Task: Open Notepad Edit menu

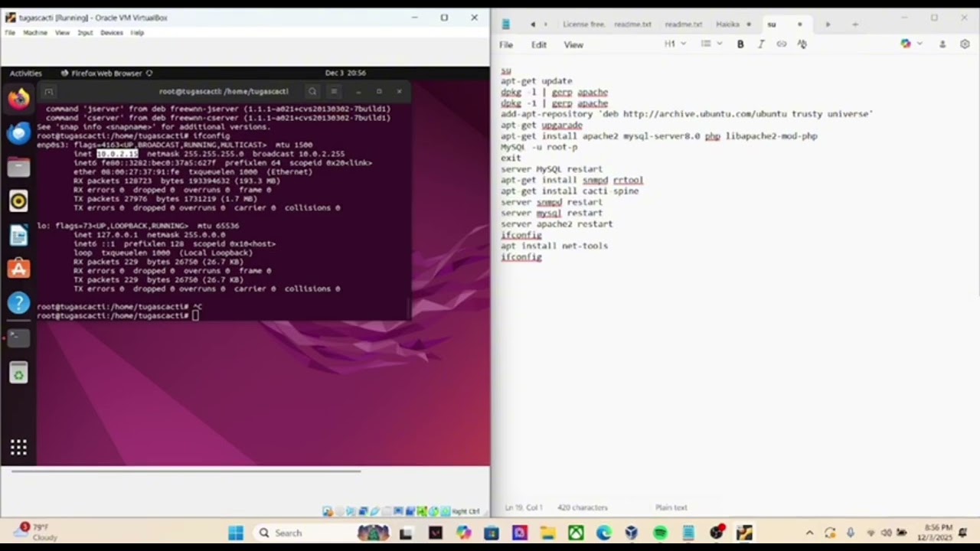Action: pyautogui.click(x=539, y=45)
